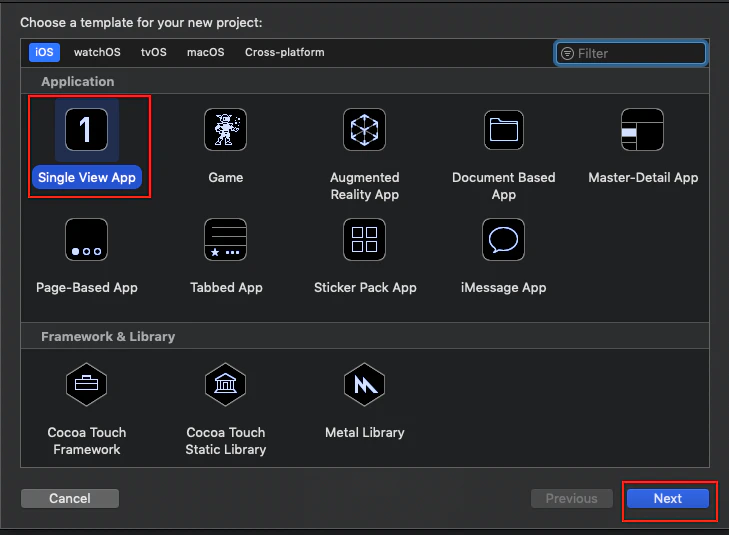Click the Next button

pyautogui.click(x=668, y=498)
